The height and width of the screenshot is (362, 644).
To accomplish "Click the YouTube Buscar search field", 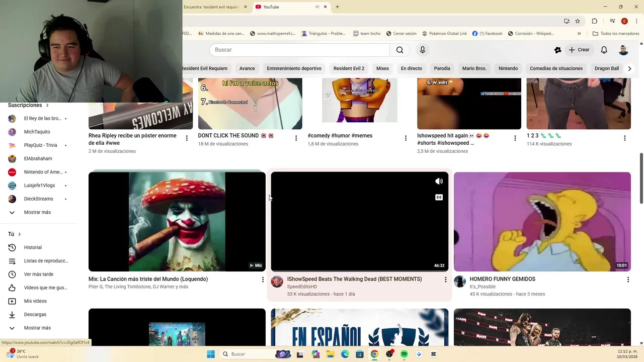I will [299, 50].
